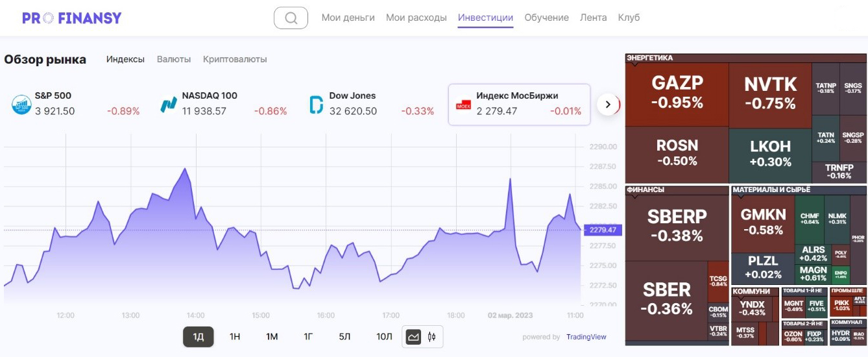868x357 pixels.
Task: Open the OZON heatmap tile
Action: (x=793, y=336)
